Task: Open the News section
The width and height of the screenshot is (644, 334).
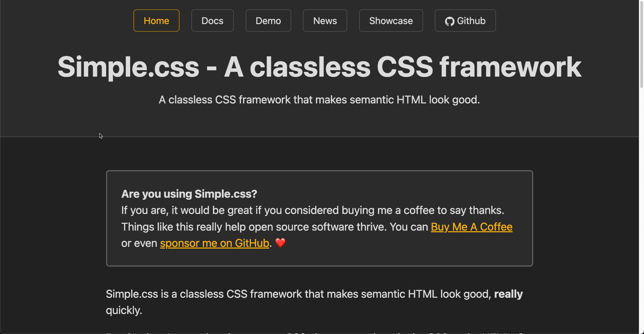Action: coord(325,21)
